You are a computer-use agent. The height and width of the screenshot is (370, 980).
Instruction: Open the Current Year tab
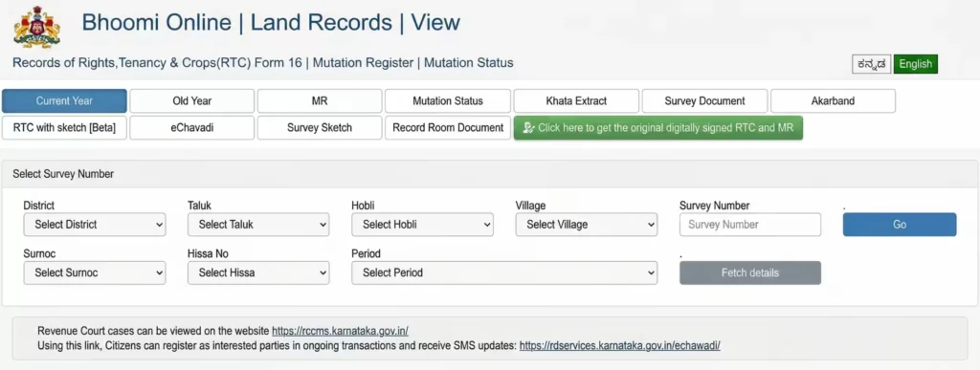(64, 101)
